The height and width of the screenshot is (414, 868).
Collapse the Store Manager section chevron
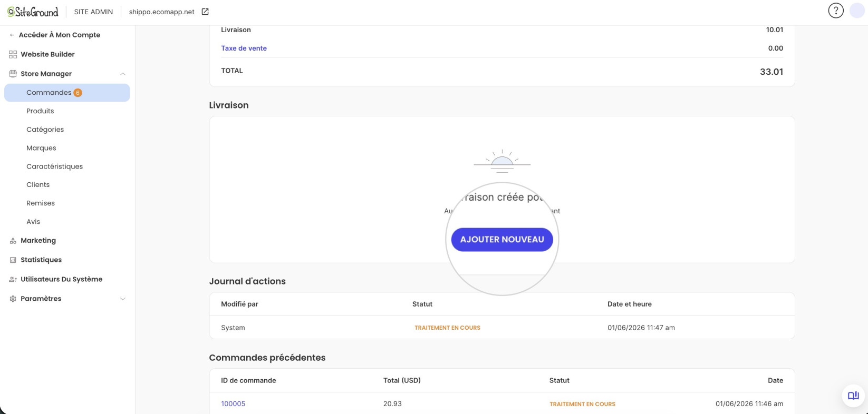(x=123, y=74)
